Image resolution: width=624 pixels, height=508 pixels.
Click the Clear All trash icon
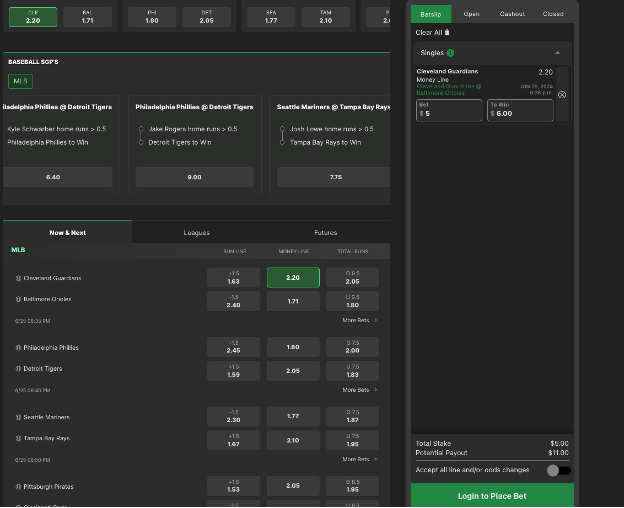447,33
